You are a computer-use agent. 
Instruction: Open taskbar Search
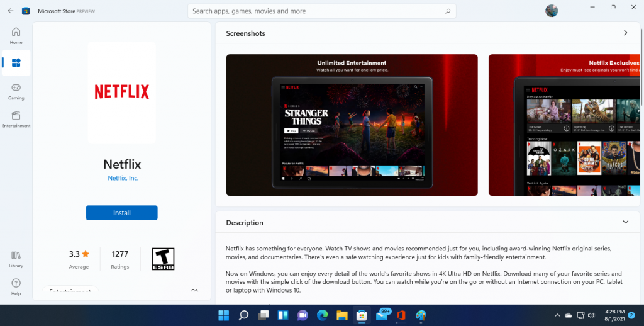point(243,315)
